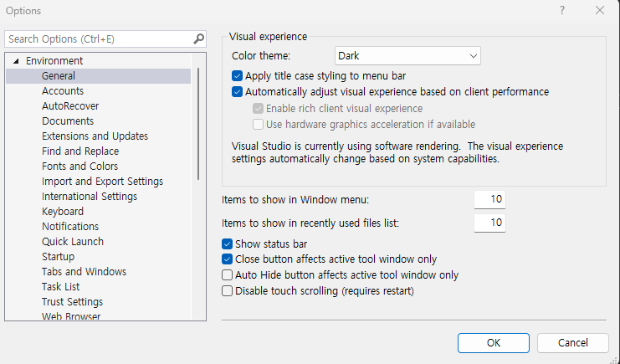Open Notifications settings
Viewport: 620px width, 364px height.
70,226
